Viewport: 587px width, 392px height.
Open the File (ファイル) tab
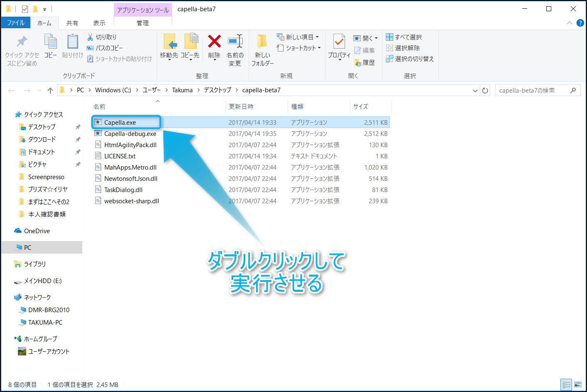[16, 23]
